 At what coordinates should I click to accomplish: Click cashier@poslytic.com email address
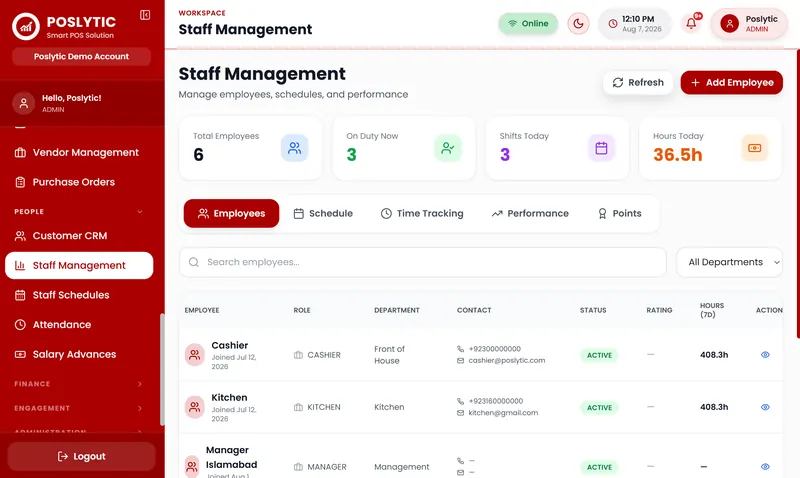click(x=507, y=361)
